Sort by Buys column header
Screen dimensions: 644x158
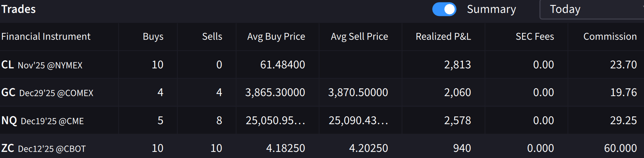tap(153, 36)
